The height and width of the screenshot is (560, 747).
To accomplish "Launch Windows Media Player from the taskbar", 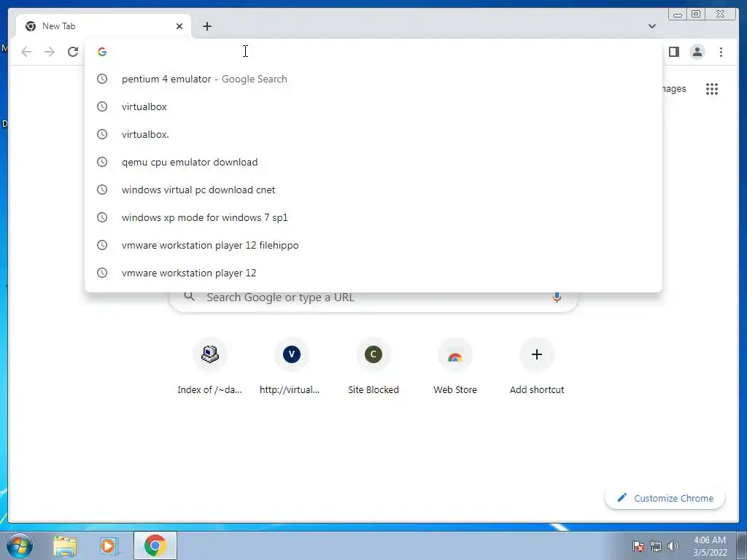I will coord(109,546).
